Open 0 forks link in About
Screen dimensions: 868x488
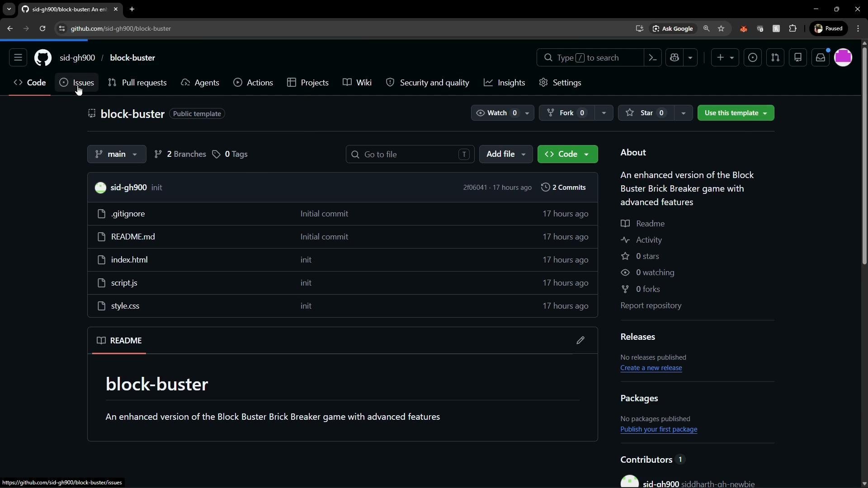[640, 289]
